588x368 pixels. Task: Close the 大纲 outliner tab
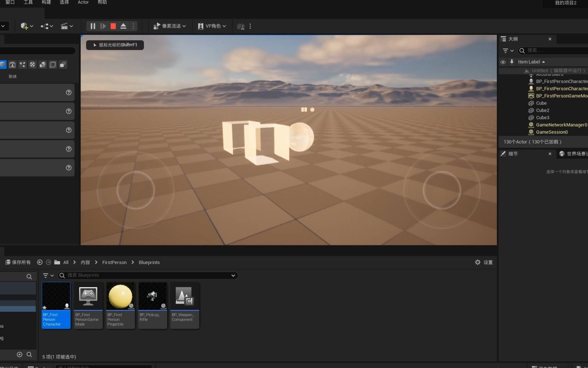(550, 39)
